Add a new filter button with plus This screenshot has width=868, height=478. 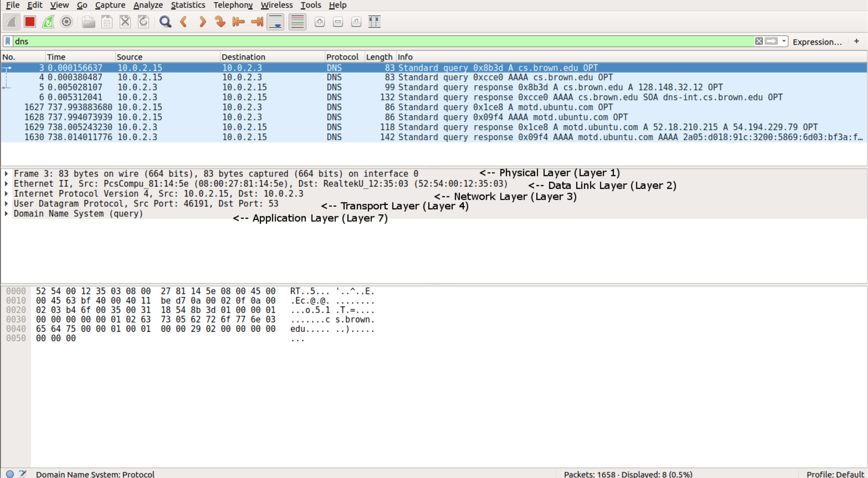(x=856, y=41)
